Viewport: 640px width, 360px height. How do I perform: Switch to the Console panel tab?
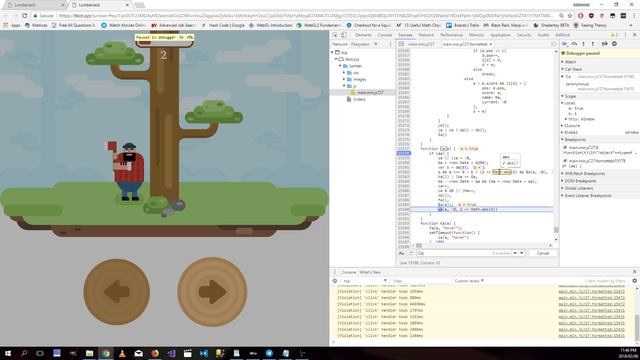[384, 35]
